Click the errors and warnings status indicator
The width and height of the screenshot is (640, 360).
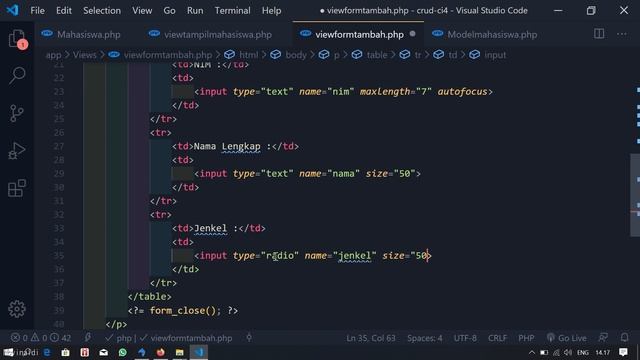[41, 338]
